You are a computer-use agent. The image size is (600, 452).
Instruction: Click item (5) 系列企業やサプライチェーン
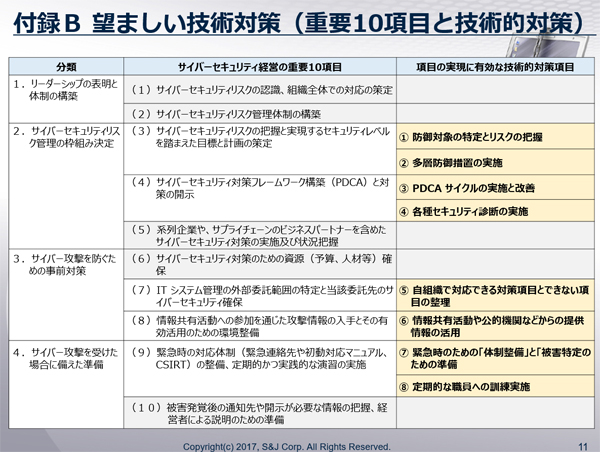click(260, 235)
